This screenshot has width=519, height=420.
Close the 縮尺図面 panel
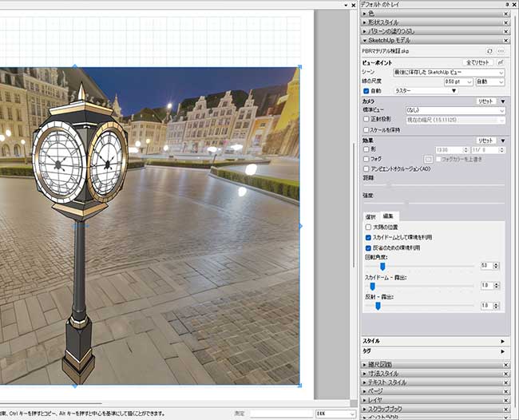[x=505, y=365]
